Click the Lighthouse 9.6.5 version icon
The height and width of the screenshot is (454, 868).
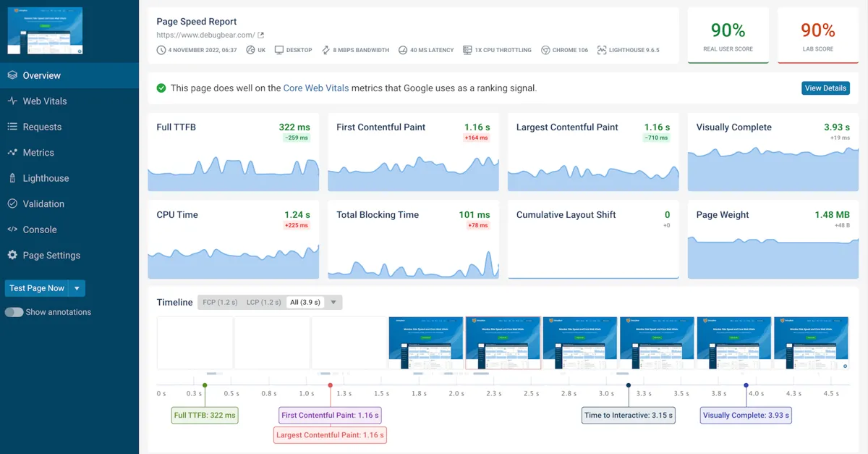pos(602,50)
